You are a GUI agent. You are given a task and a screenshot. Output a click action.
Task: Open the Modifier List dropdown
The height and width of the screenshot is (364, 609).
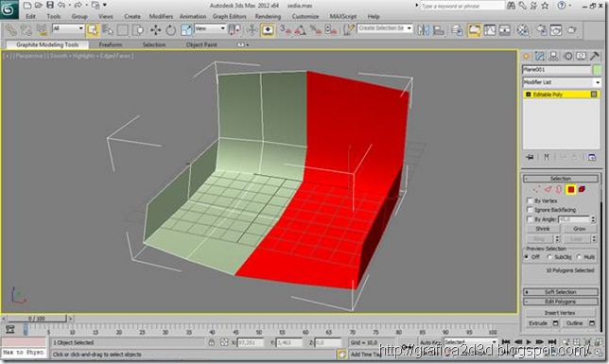pos(562,82)
